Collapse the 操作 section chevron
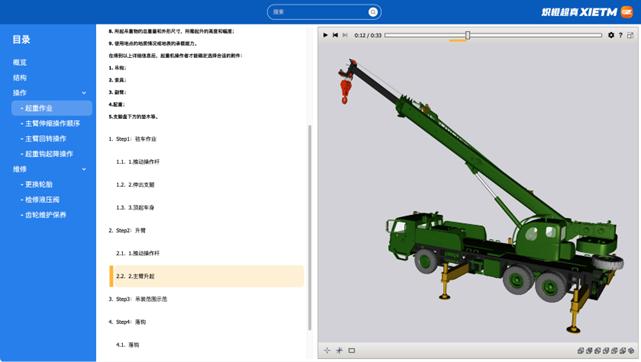The height and width of the screenshot is (362, 641). pos(84,93)
